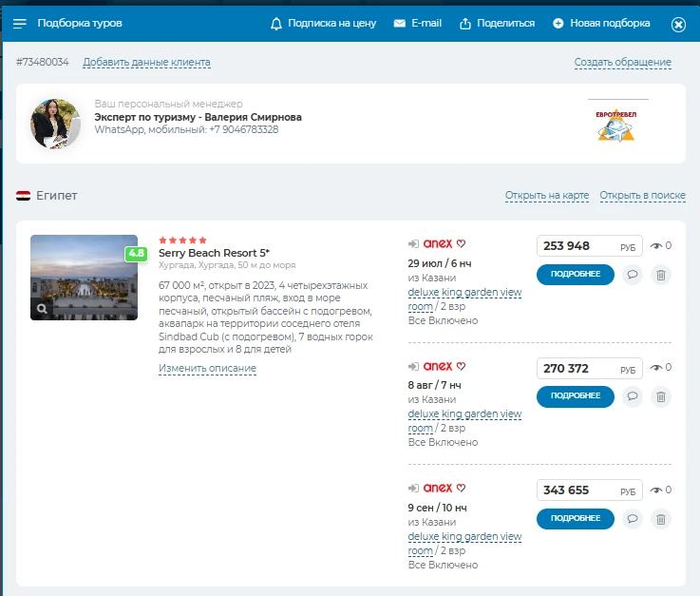The width and height of the screenshot is (700, 596).
Task: Click 'Изменить описание' link
Action: point(207,368)
